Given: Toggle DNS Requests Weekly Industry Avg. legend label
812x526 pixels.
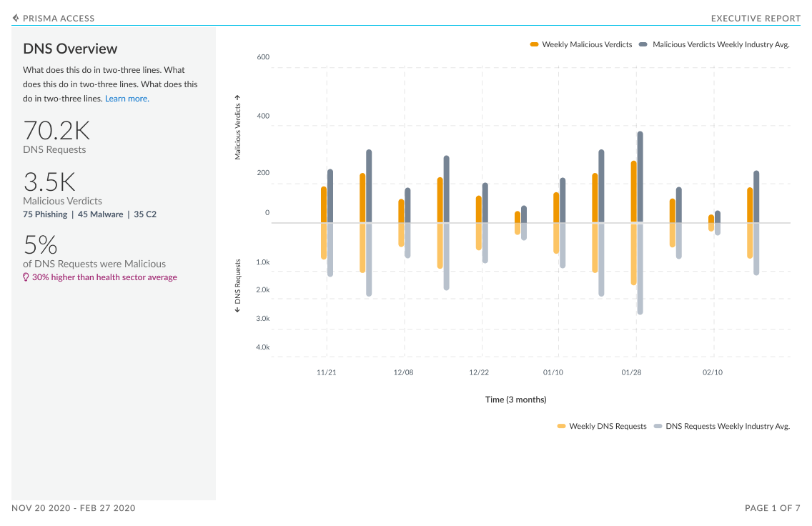Looking at the screenshot, I should 728,426.
